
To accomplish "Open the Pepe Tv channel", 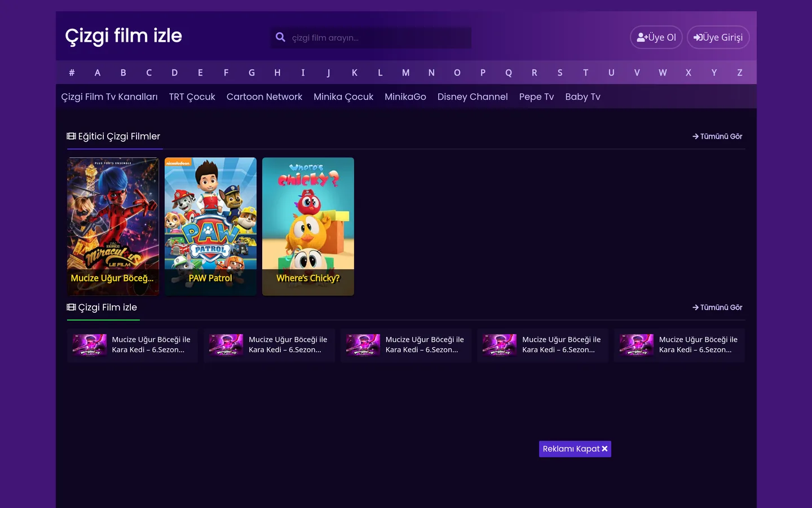I will (x=537, y=97).
